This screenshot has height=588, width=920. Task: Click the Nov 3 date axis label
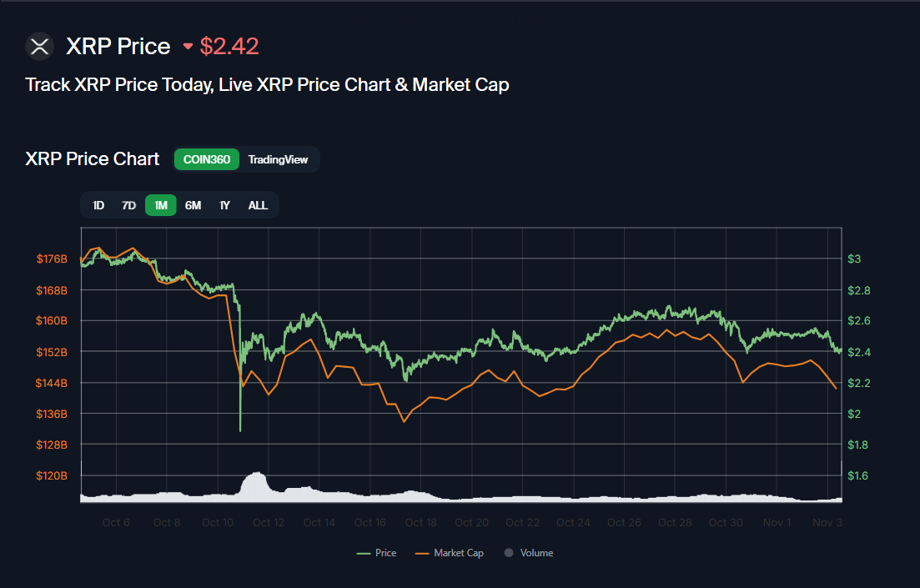[x=827, y=523]
